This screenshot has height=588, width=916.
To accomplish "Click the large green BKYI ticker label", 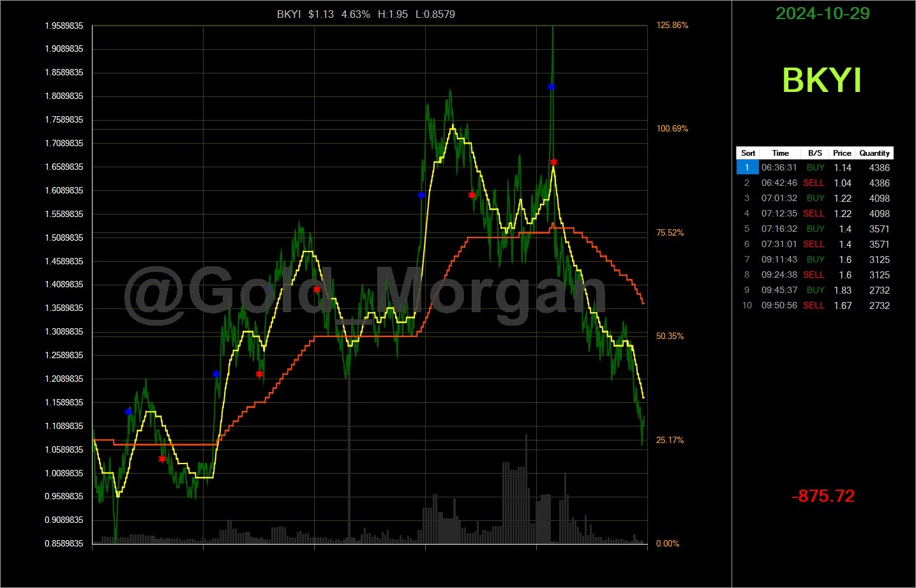I will [822, 80].
